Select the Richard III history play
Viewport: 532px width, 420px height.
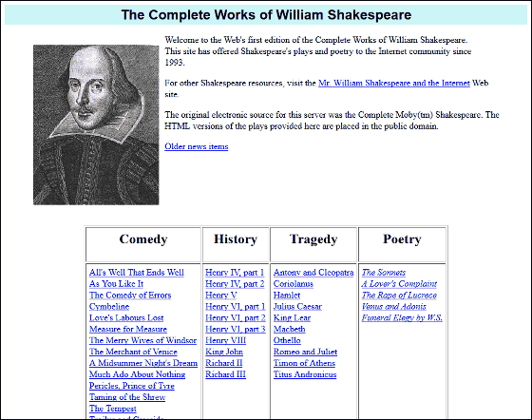226,374
